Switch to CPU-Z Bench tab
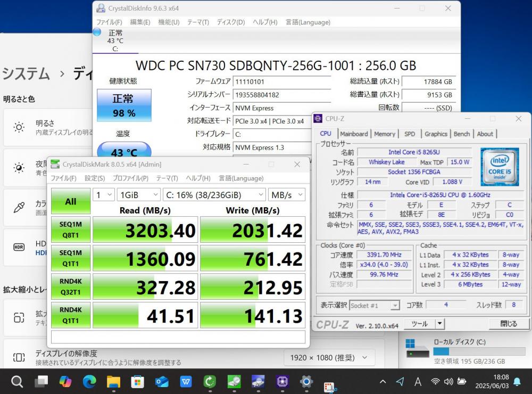532x394 pixels. [462, 134]
